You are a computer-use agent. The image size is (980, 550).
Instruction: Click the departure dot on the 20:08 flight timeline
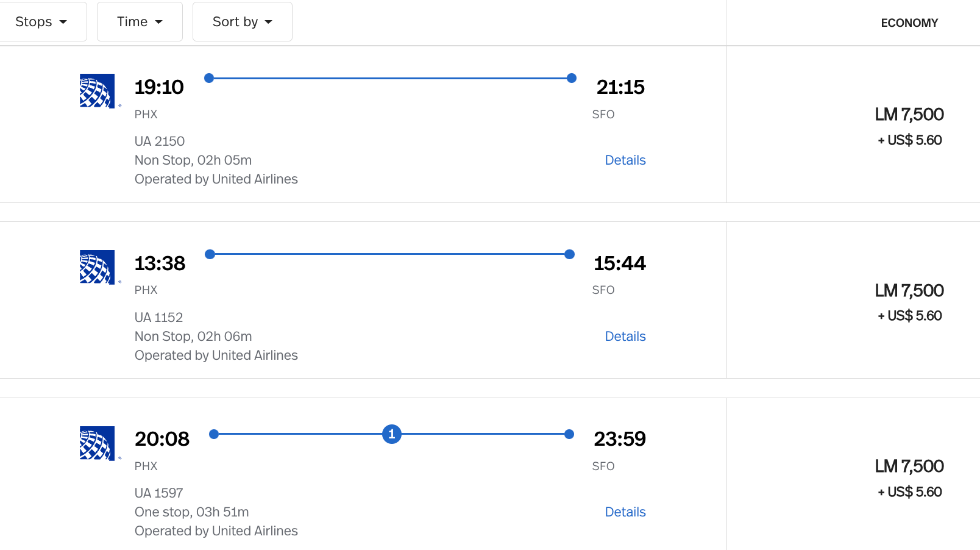click(214, 434)
